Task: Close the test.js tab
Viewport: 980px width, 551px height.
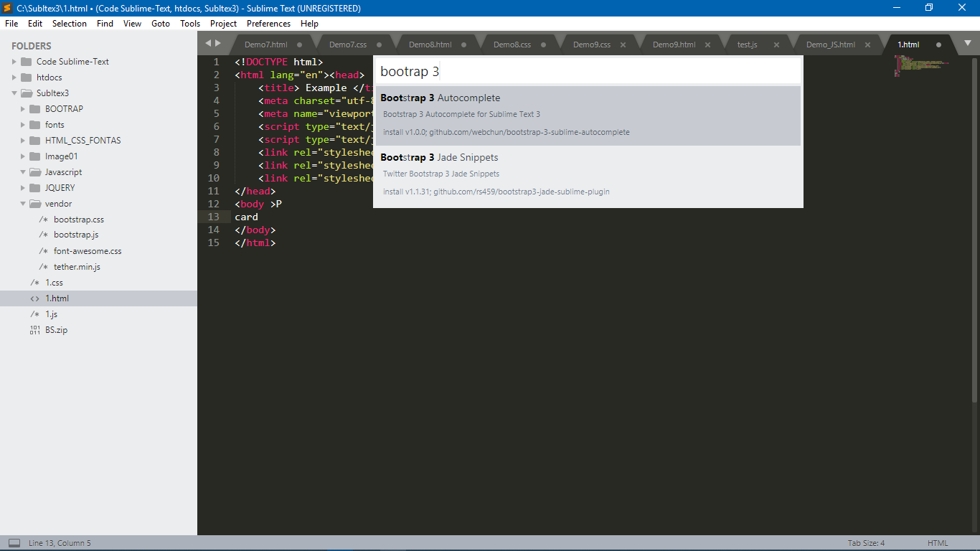Action: pos(776,44)
